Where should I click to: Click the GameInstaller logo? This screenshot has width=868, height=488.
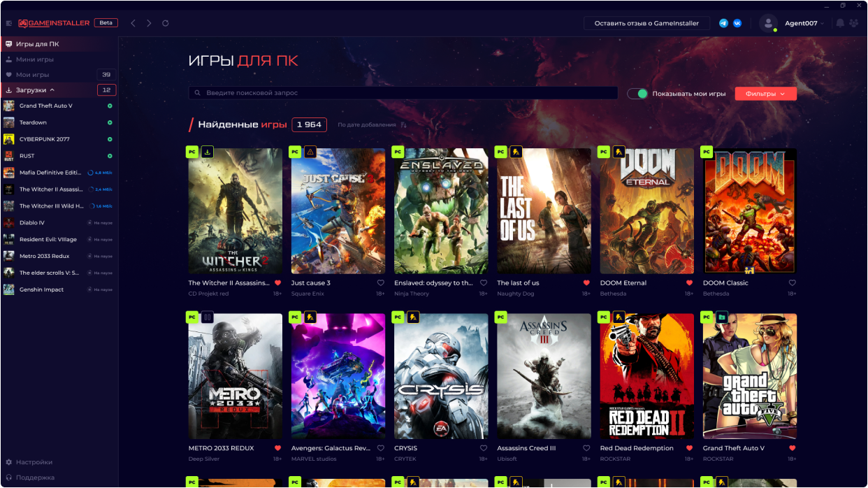coord(55,23)
